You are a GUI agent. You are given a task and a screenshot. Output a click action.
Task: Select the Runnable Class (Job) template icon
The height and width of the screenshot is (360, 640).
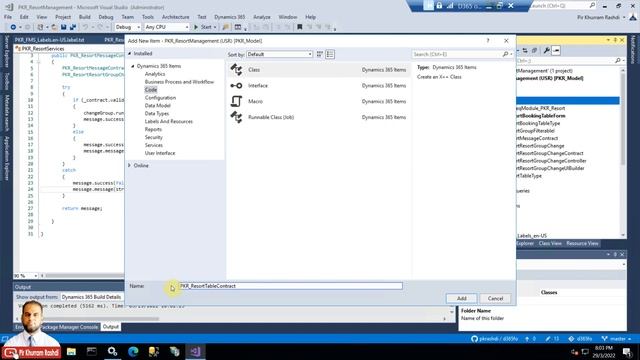pyautogui.click(x=236, y=117)
